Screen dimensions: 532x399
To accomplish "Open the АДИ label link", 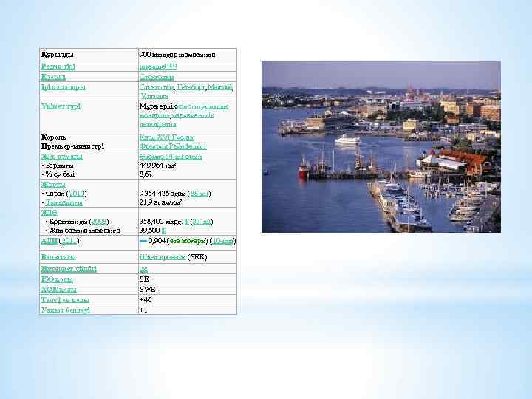I will [49, 241].
